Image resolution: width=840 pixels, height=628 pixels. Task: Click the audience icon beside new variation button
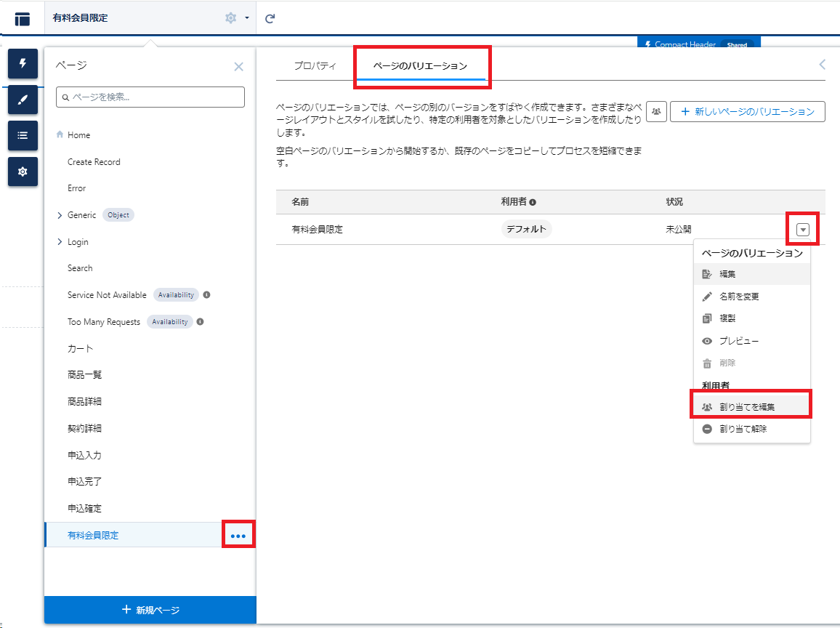click(656, 112)
